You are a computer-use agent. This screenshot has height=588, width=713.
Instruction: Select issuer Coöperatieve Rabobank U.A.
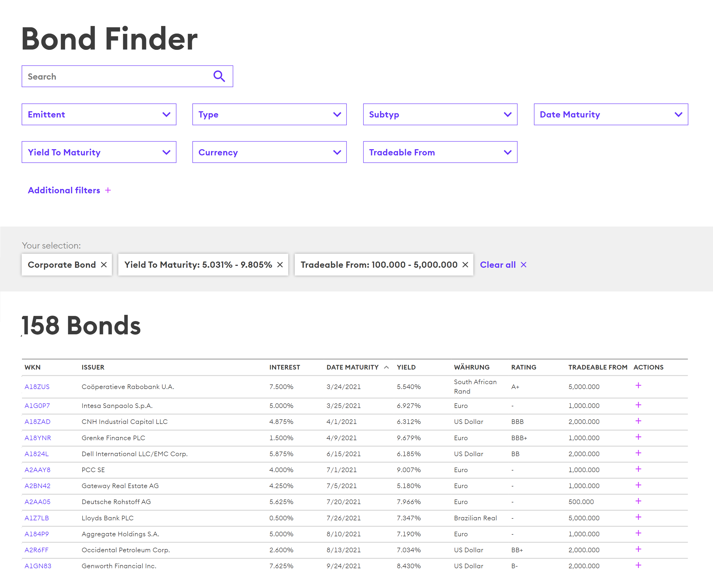click(x=128, y=387)
